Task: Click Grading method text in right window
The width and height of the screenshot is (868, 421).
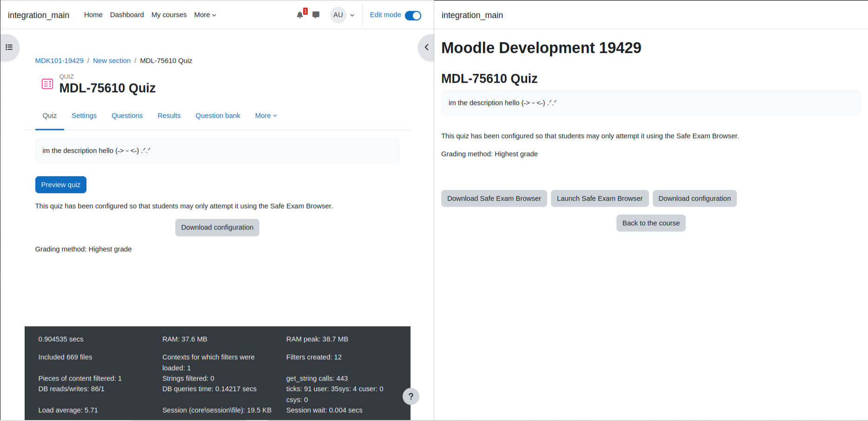Action: pyautogui.click(x=490, y=154)
